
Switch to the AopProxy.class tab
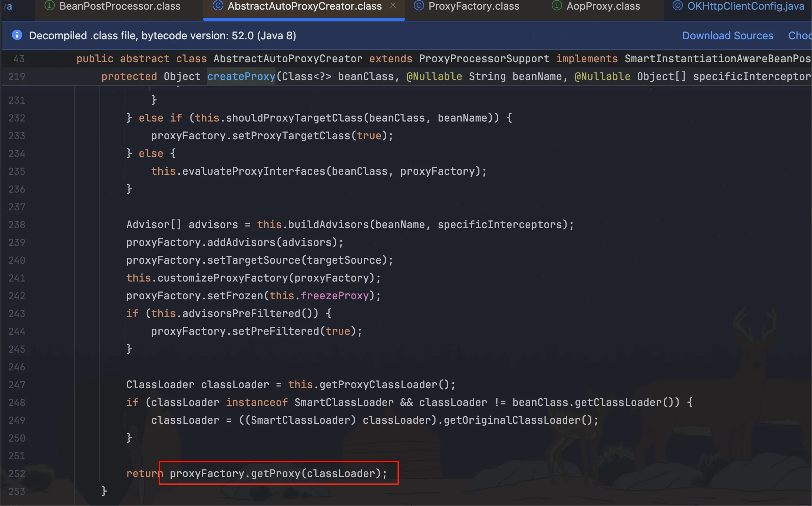[603, 6]
